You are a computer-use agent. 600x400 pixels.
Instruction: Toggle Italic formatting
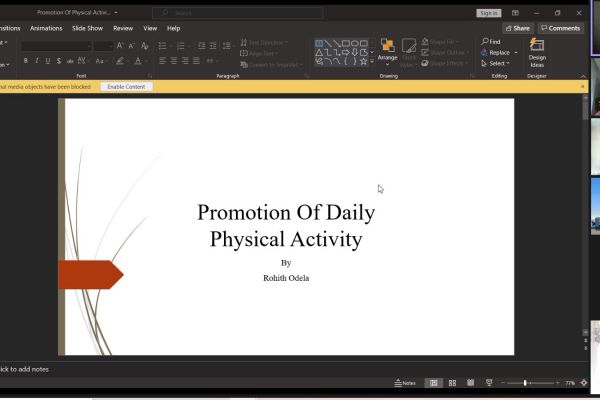click(36, 60)
